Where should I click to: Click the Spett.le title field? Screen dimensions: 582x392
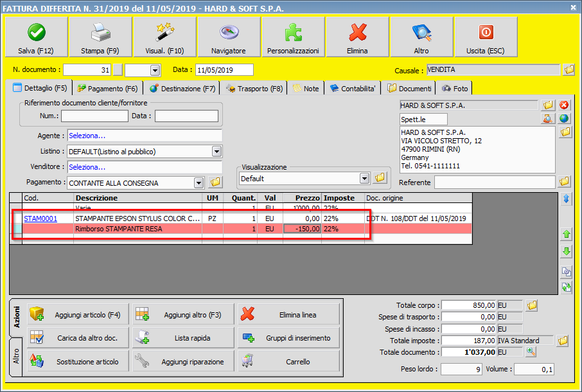coord(423,119)
